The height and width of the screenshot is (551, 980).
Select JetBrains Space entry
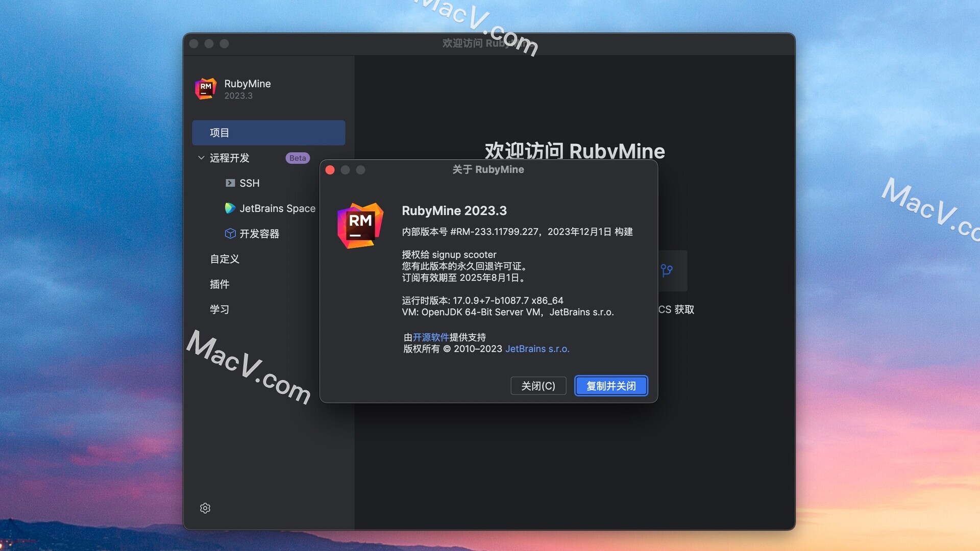tap(278, 208)
